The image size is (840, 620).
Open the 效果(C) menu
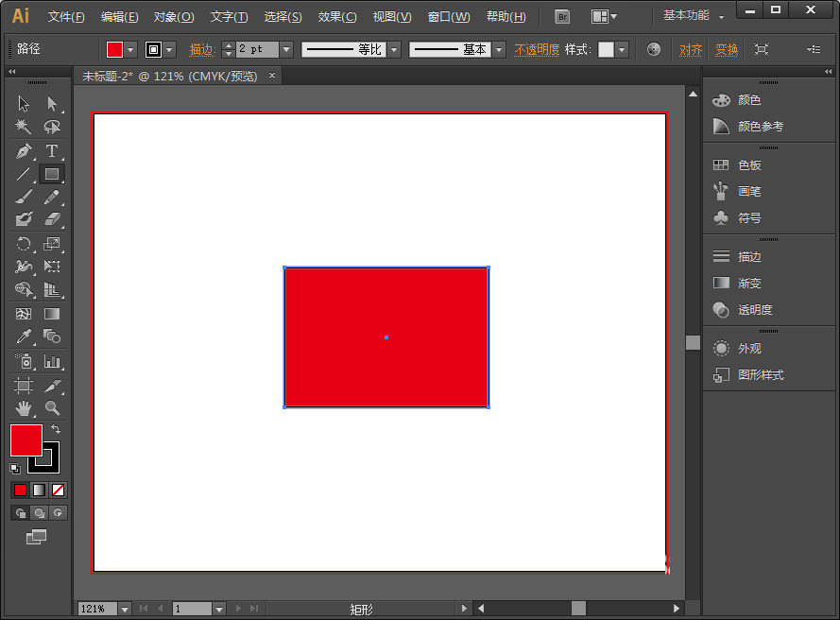[x=337, y=17]
